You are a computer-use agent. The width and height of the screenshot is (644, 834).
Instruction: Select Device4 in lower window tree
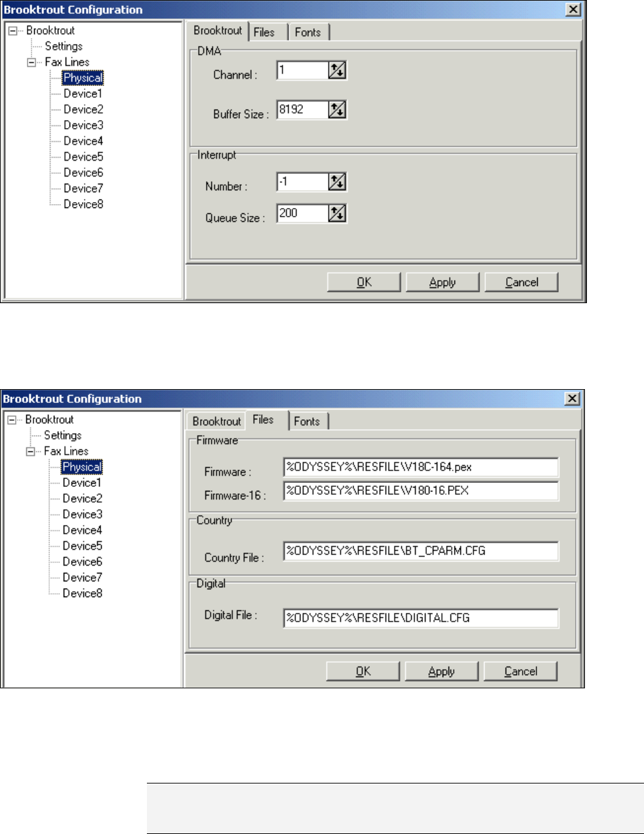82,530
